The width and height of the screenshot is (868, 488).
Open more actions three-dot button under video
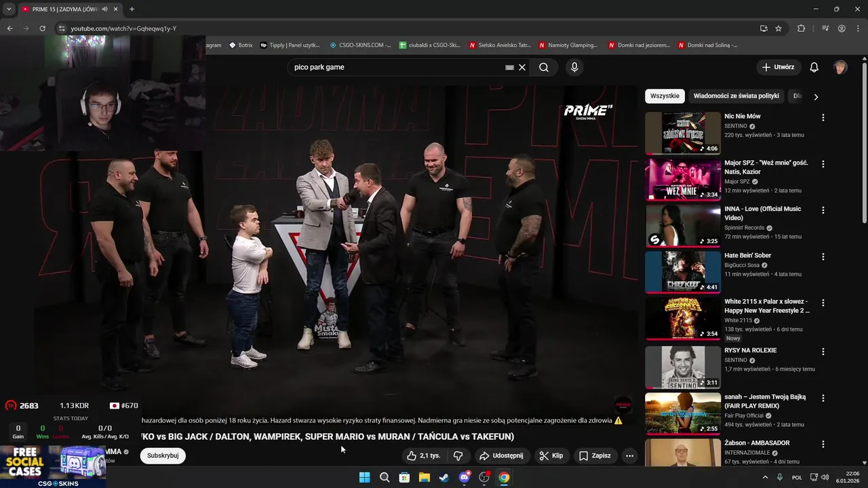pos(629,455)
